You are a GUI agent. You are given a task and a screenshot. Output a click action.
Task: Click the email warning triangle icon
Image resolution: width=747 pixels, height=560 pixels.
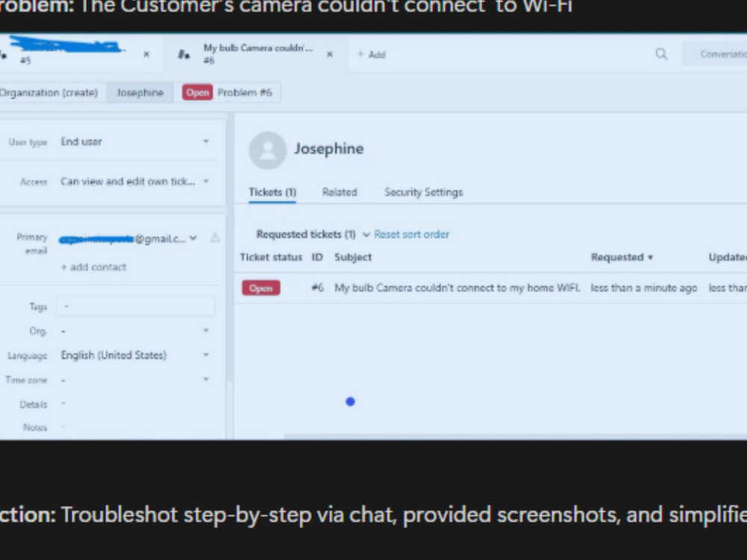click(x=215, y=237)
